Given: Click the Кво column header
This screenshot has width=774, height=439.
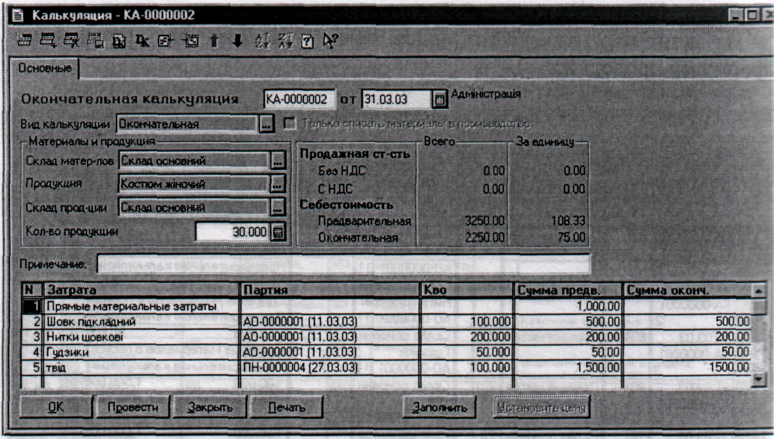Looking at the screenshot, I should [466, 290].
